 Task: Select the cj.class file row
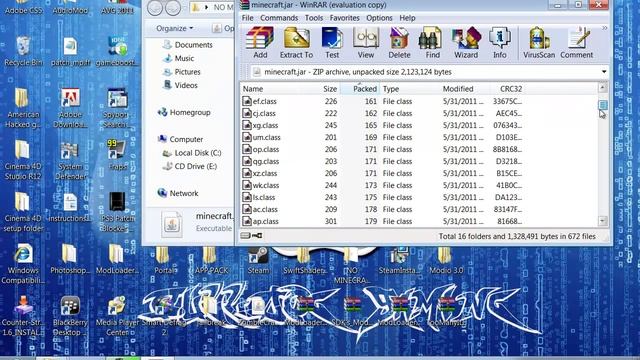[382, 113]
